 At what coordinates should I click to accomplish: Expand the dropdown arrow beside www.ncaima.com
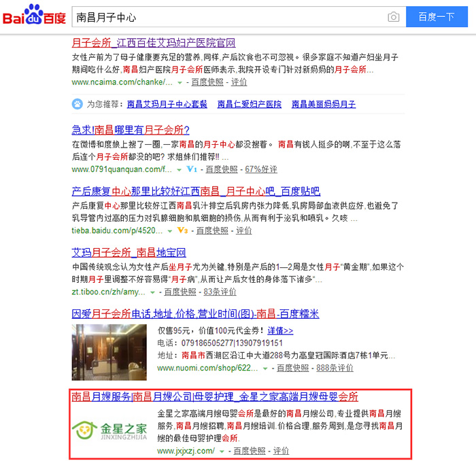click(x=180, y=82)
